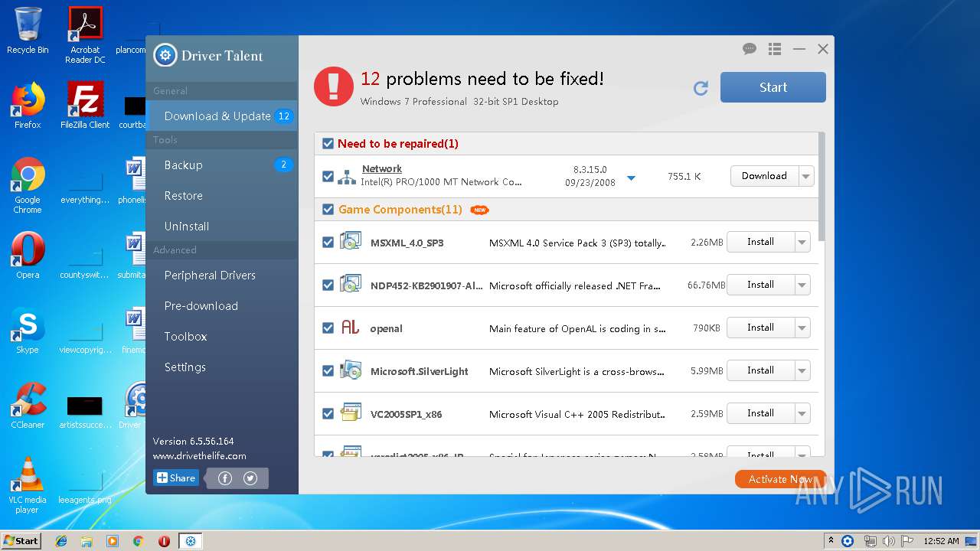980x551 pixels.
Task: Install the openal component
Action: coord(760,328)
